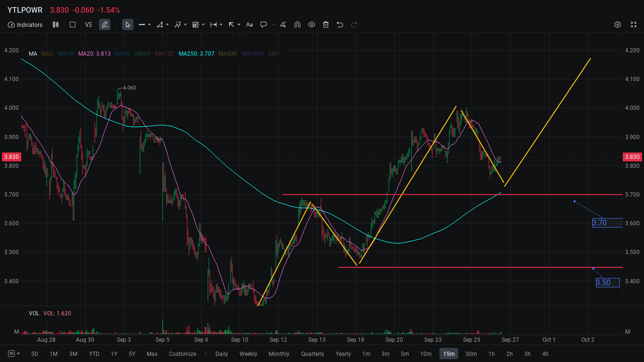Expand the shape tools dropdown arrow
This screenshot has width=644, height=362.
pyautogui.click(x=167, y=25)
